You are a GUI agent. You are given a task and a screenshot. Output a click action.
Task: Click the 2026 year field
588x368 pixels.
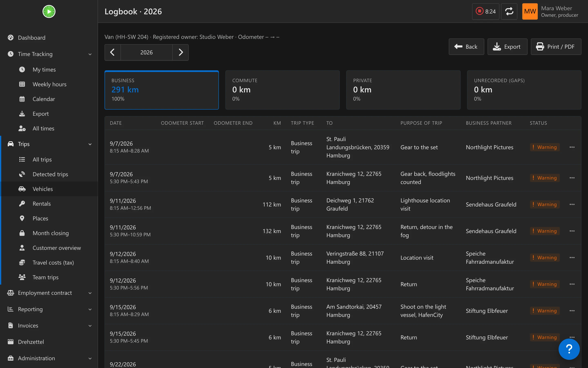coord(147,52)
